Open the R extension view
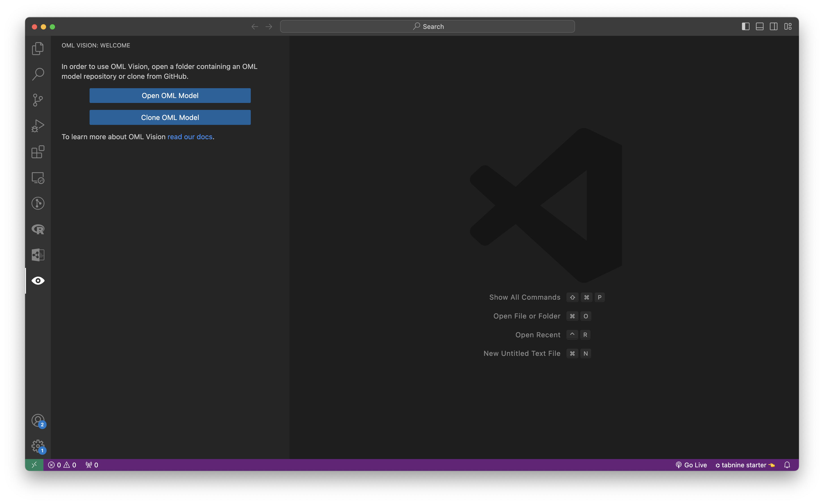This screenshot has width=824, height=504. [38, 229]
